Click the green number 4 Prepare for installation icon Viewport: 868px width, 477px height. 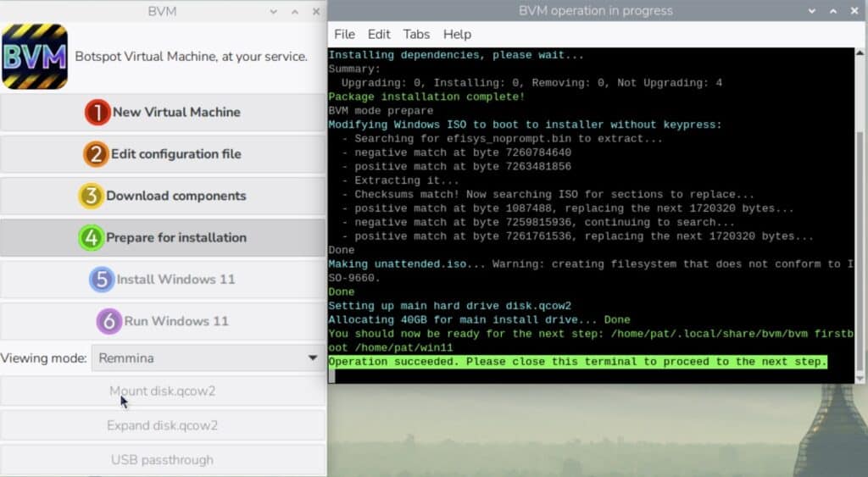pos(92,237)
